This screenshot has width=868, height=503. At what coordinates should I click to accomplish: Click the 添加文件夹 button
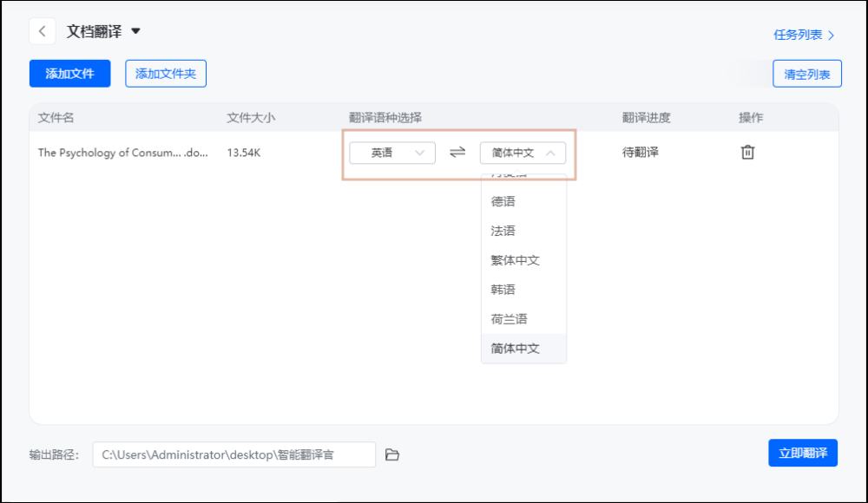tap(165, 74)
